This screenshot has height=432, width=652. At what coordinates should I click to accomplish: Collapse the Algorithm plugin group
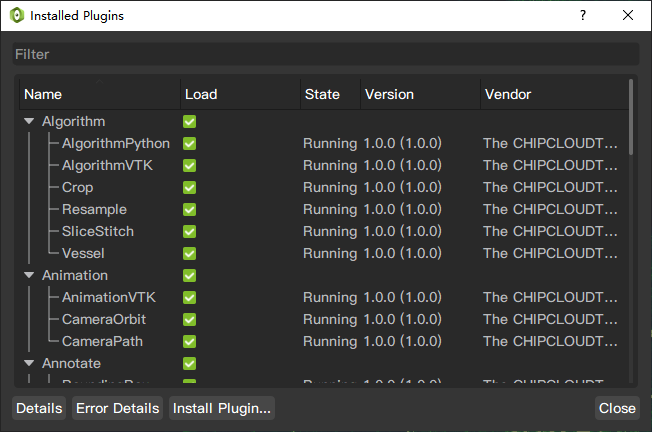pyautogui.click(x=29, y=121)
